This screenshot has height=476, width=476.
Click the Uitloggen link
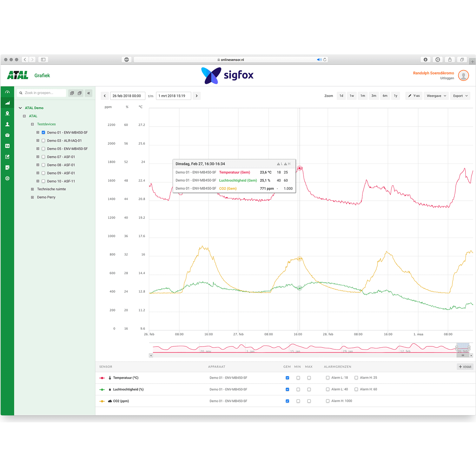(x=447, y=78)
